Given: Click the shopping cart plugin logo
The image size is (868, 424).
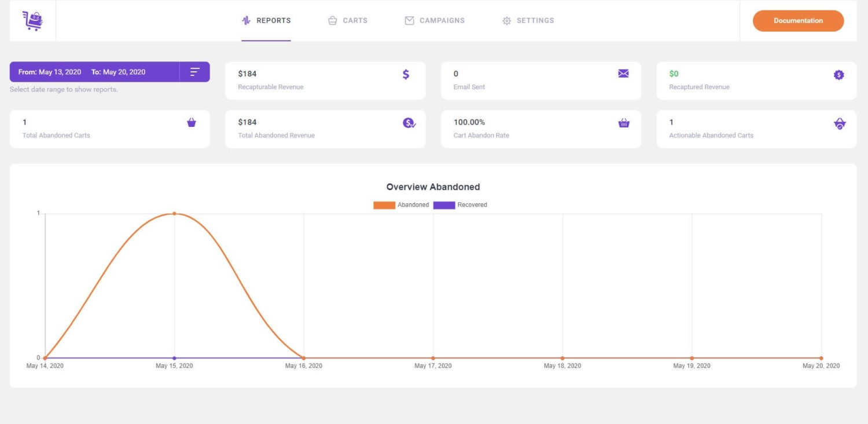Looking at the screenshot, I should point(32,20).
